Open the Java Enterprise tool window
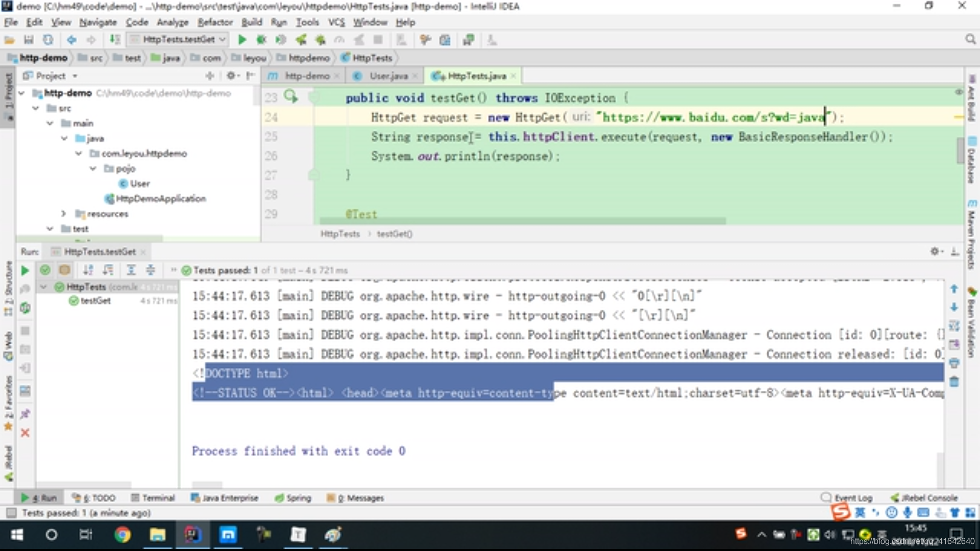 pyautogui.click(x=225, y=498)
